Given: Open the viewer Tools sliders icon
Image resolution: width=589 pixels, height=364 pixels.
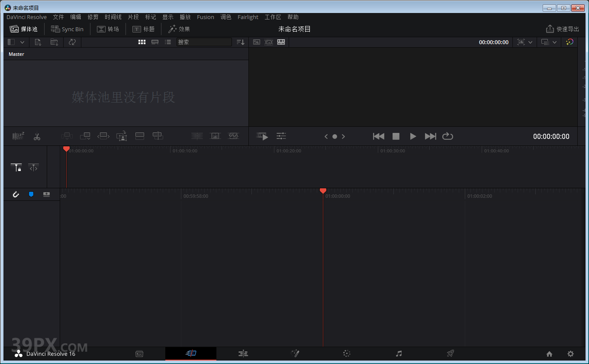Looking at the screenshot, I should [x=281, y=136].
